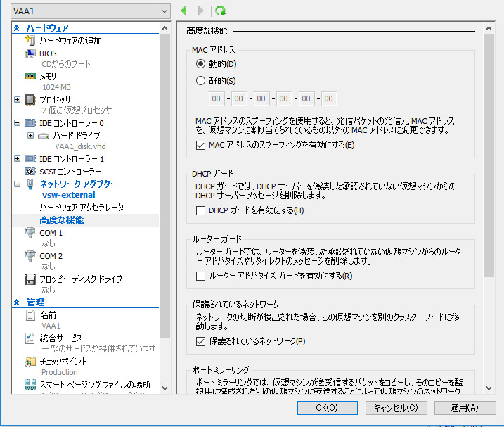This screenshot has height=427, width=504.
Task: Disable MAC アドレスのスプーフィング checkbox
Action: click(201, 145)
